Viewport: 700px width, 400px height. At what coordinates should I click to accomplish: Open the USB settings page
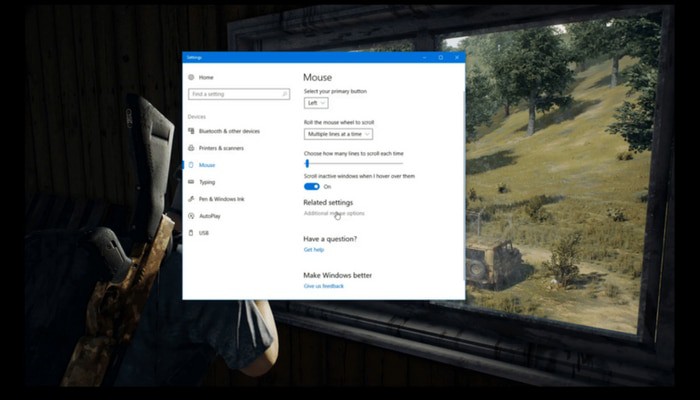(204, 233)
